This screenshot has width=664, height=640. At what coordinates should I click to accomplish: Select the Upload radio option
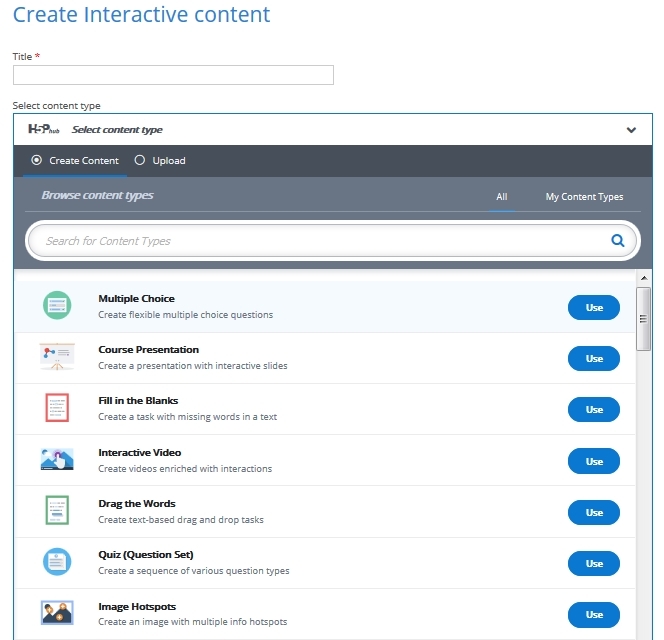[x=140, y=160]
